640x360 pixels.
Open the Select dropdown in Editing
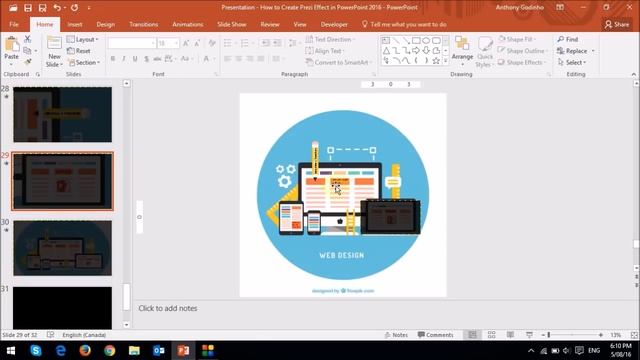pos(572,62)
